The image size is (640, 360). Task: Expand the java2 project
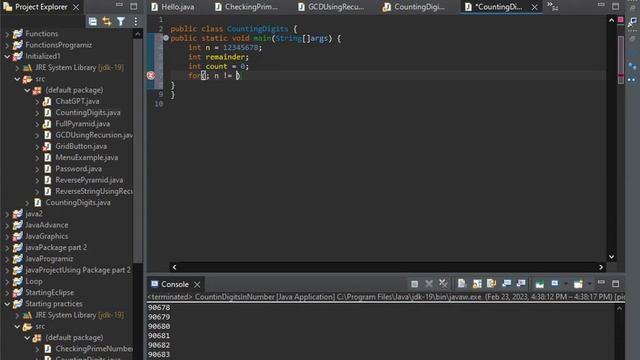tap(7, 214)
